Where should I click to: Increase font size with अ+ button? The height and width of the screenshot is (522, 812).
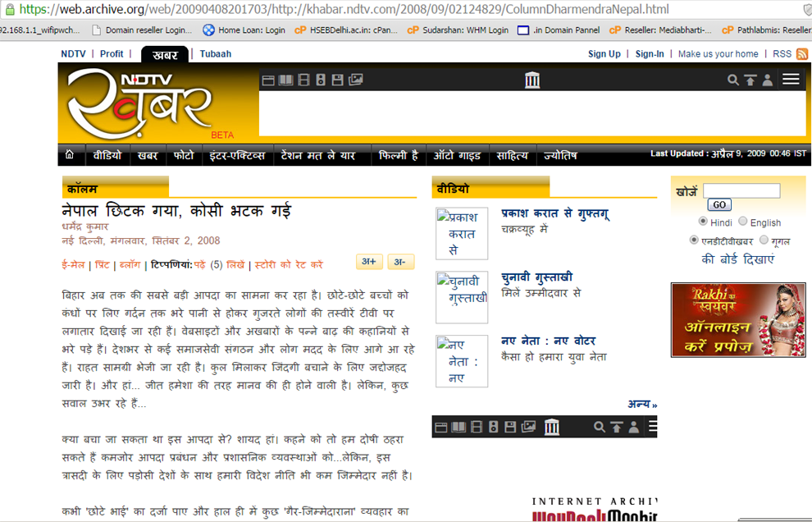click(369, 262)
